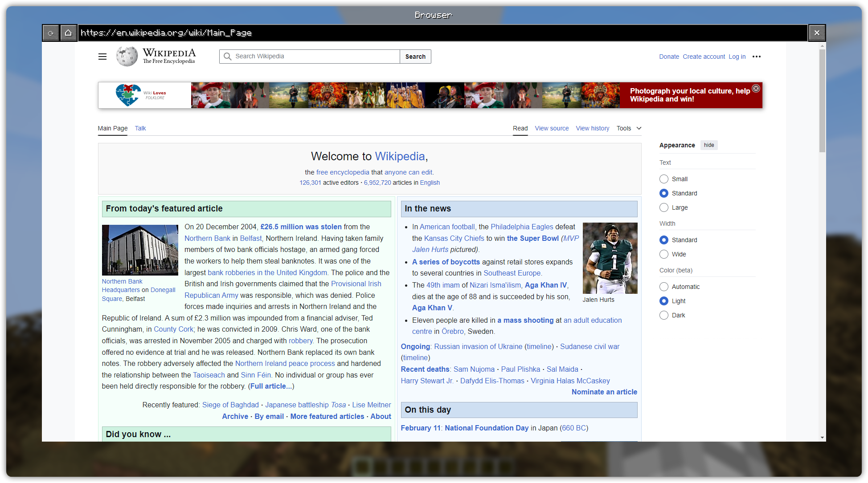Dismiss the Wiki Loves Folklore banner
Image resolution: width=868 pixels, height=483 pixels.
pyautogui.click(x=756, y=88)
